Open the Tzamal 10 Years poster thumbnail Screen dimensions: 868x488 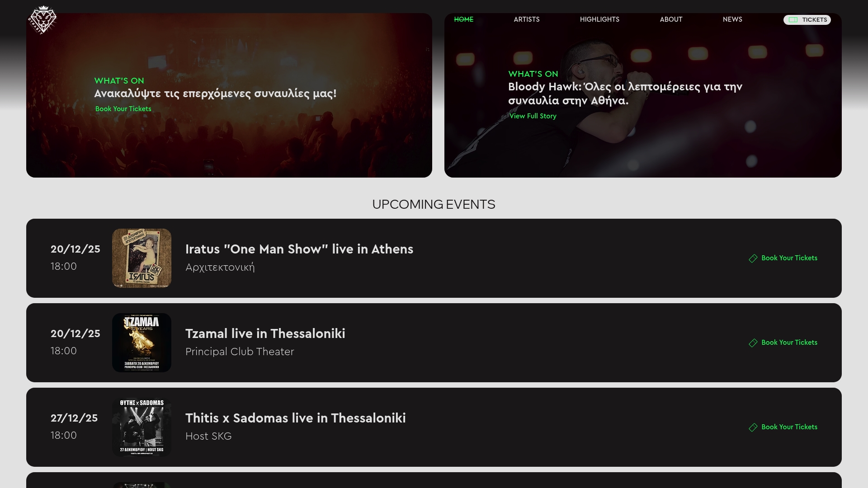click(142, 343)
